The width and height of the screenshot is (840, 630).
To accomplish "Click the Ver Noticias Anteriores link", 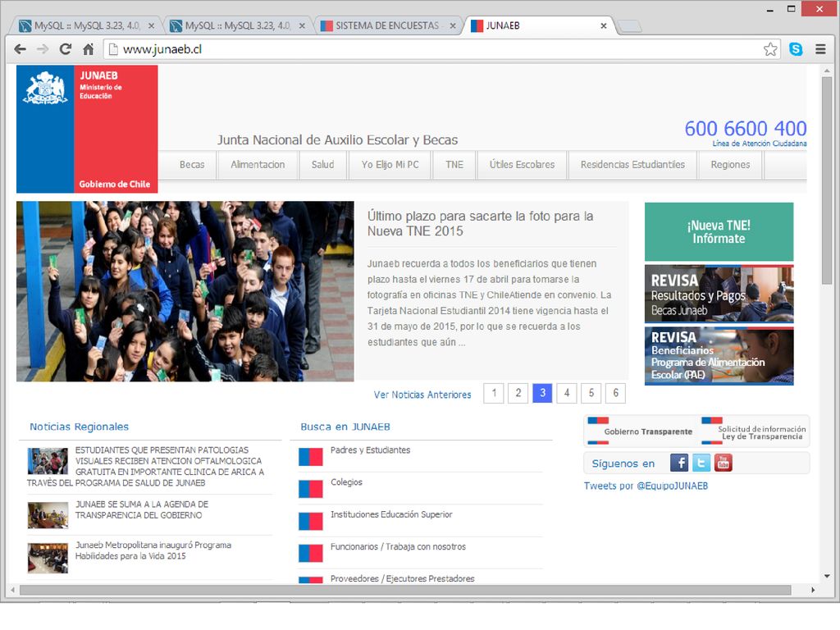I will click(422, 395).
